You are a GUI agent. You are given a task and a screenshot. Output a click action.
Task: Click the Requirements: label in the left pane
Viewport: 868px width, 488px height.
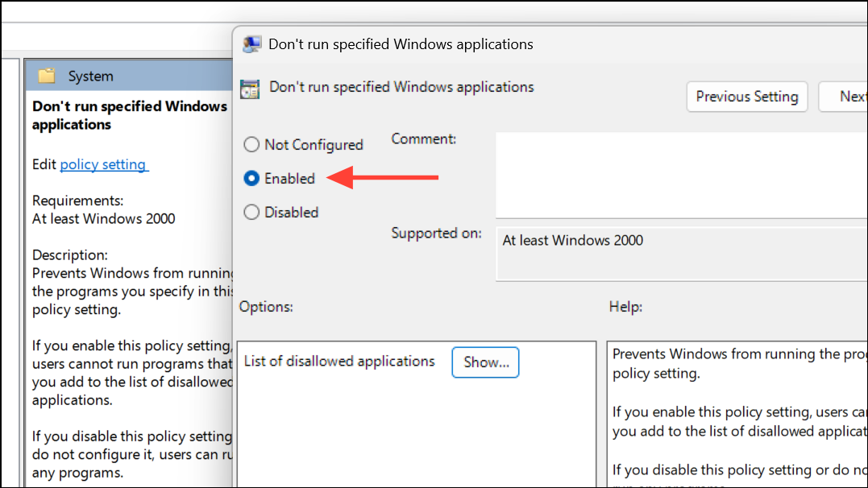(77, 201)
